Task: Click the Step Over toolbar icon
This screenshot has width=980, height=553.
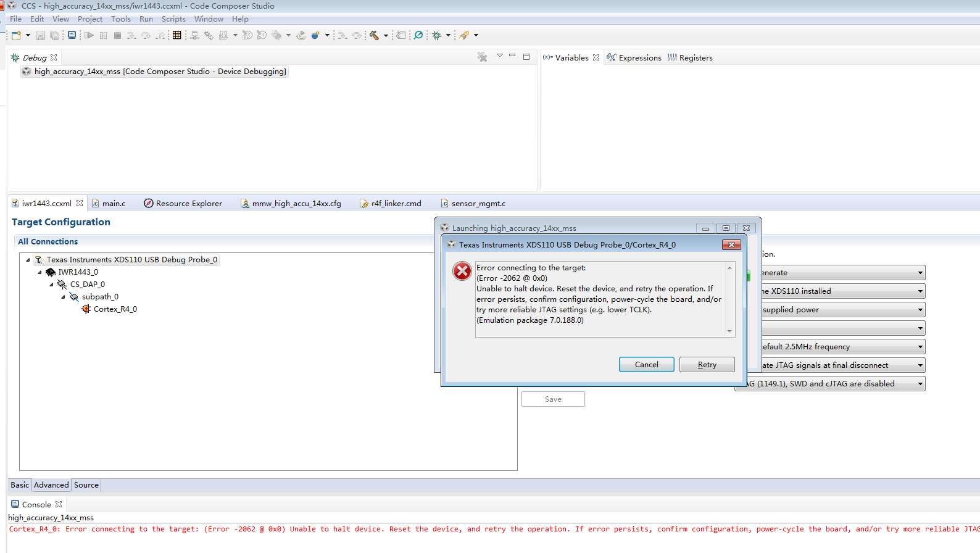Action: pyautogui.click(x=146, y=35)
